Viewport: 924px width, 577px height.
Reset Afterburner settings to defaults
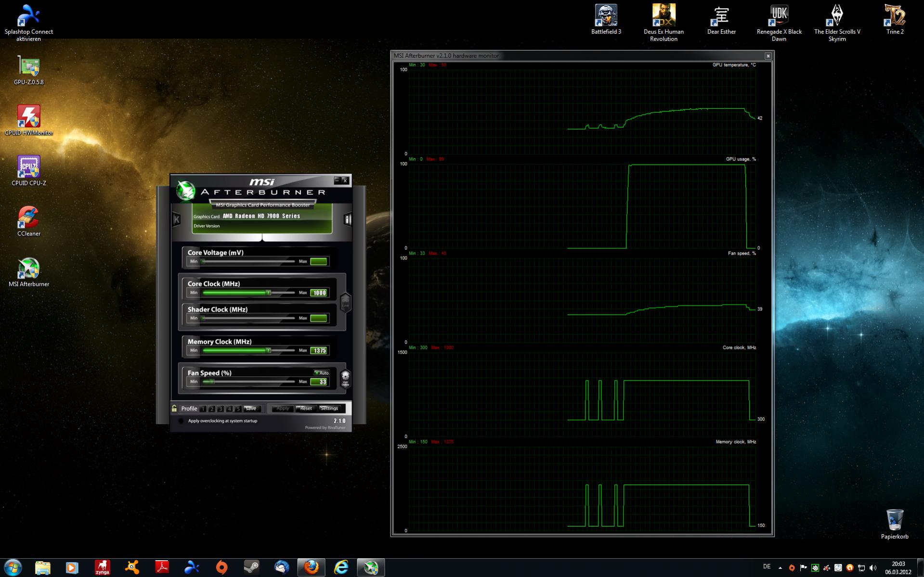(306, 409)
